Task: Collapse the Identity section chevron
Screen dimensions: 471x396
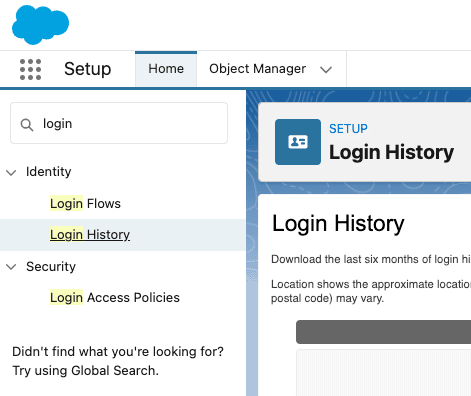Action: pos(11,173)
